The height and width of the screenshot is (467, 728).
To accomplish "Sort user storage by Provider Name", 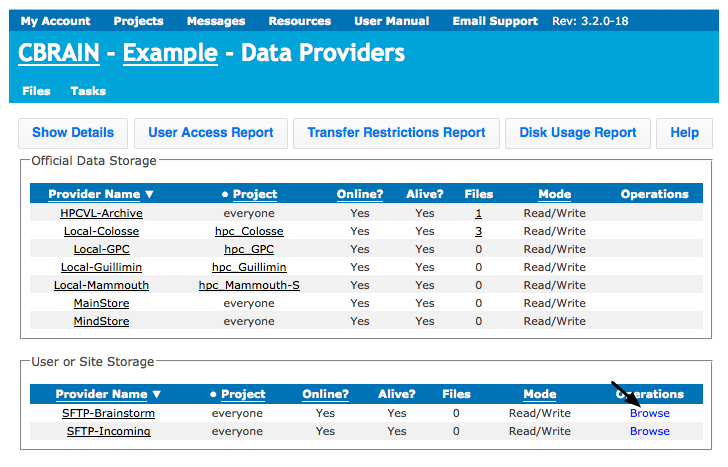I will pos(102,394).
